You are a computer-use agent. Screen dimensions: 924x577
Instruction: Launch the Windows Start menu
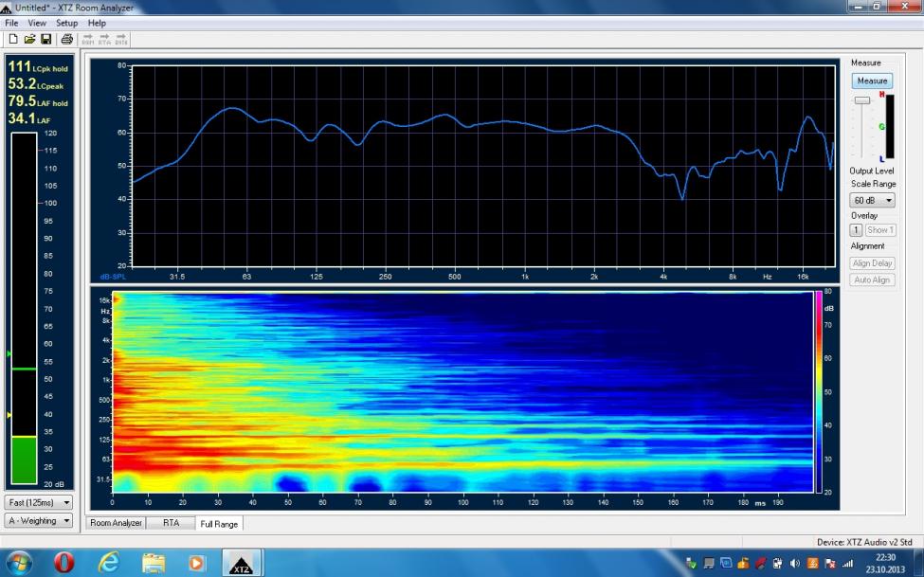tap(18, 562)
